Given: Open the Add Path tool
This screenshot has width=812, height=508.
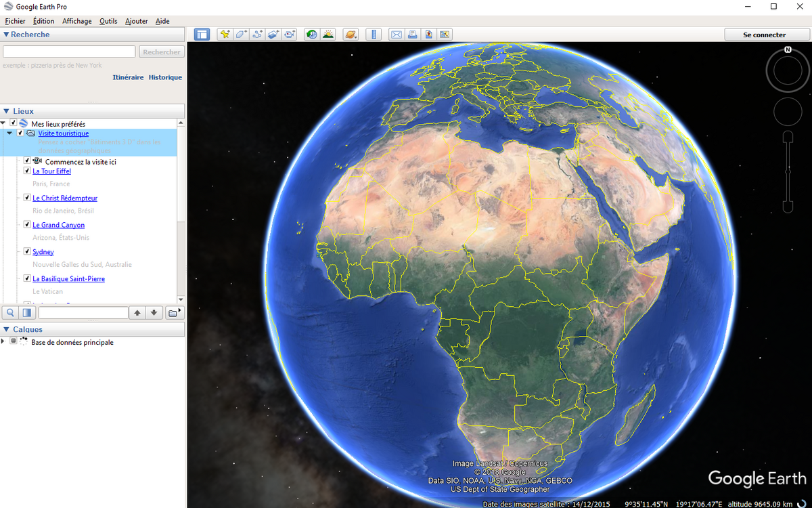Looking at the screenshot, I should (257, 34).
